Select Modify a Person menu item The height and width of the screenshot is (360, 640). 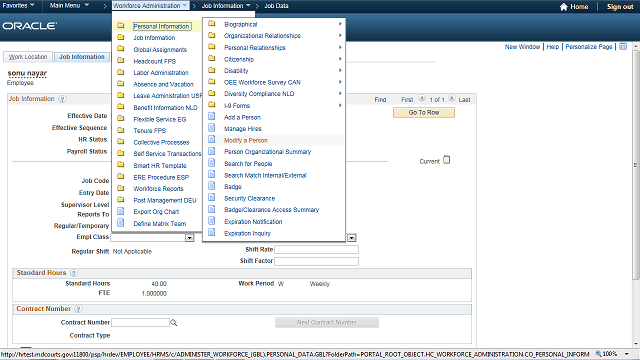coord(246,140)
